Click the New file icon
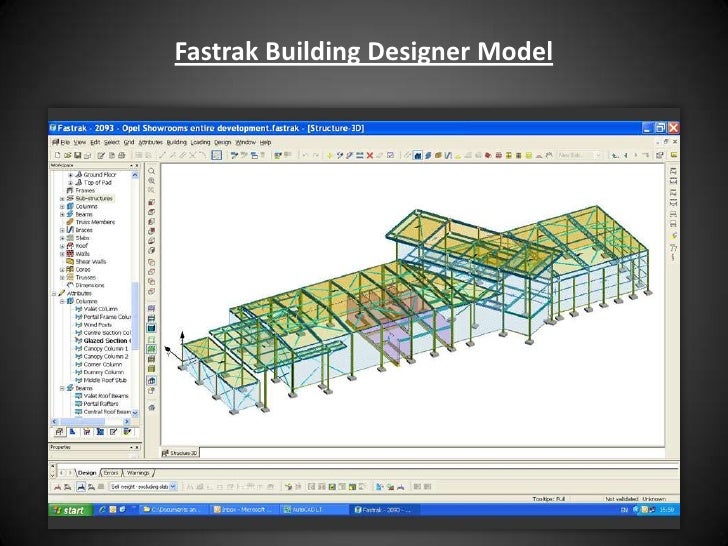 57,155
